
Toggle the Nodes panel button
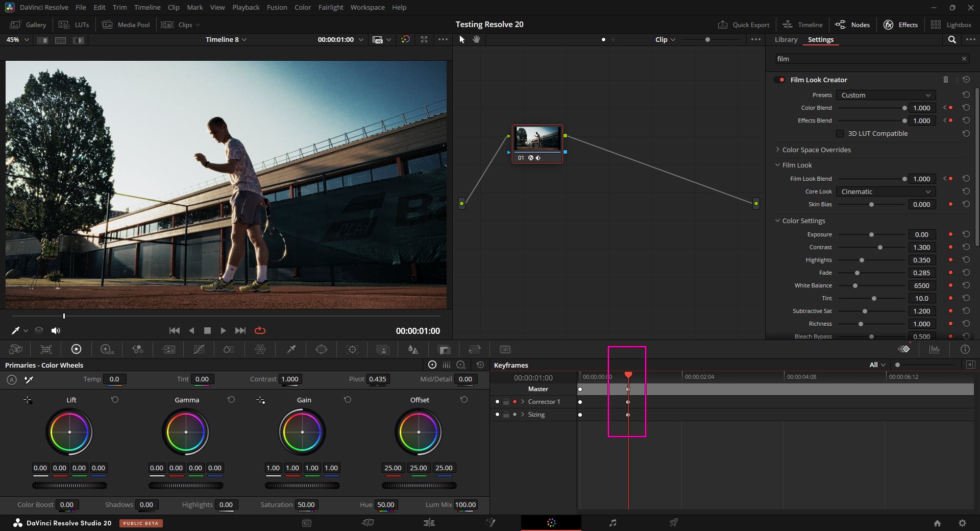pyautogui.click(x=852, y=25)
